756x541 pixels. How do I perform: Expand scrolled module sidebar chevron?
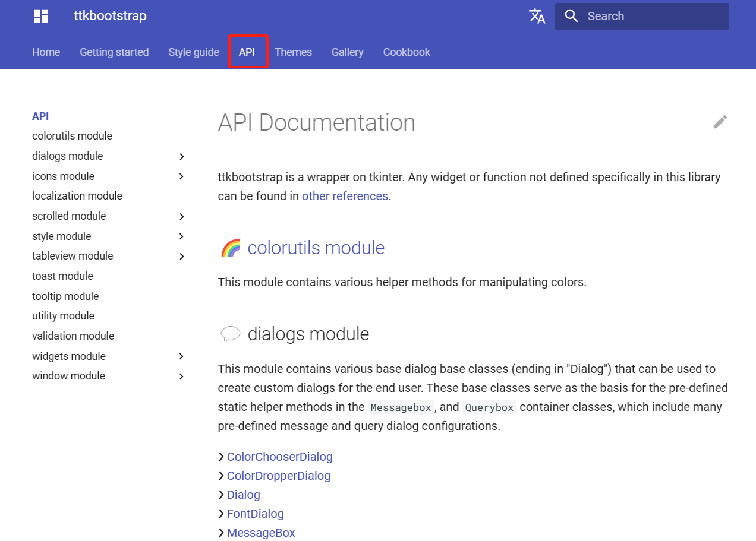click(182, 216)
